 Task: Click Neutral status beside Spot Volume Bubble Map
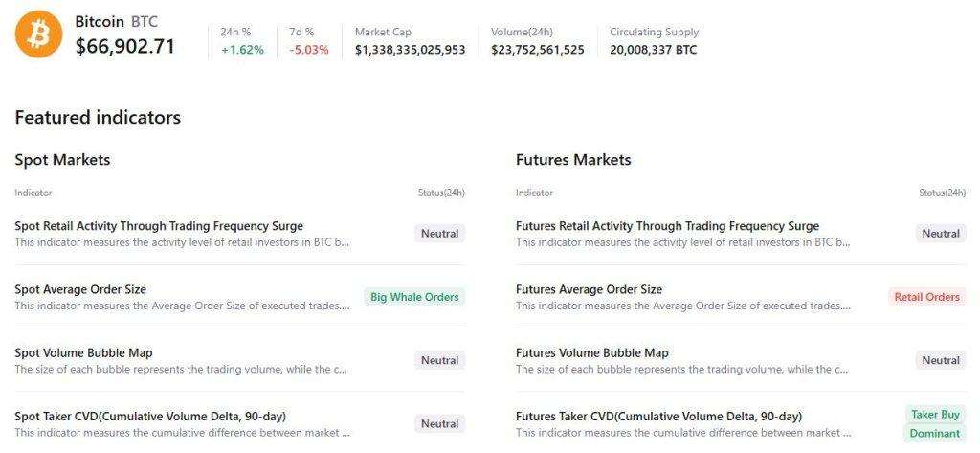point(440,360)
